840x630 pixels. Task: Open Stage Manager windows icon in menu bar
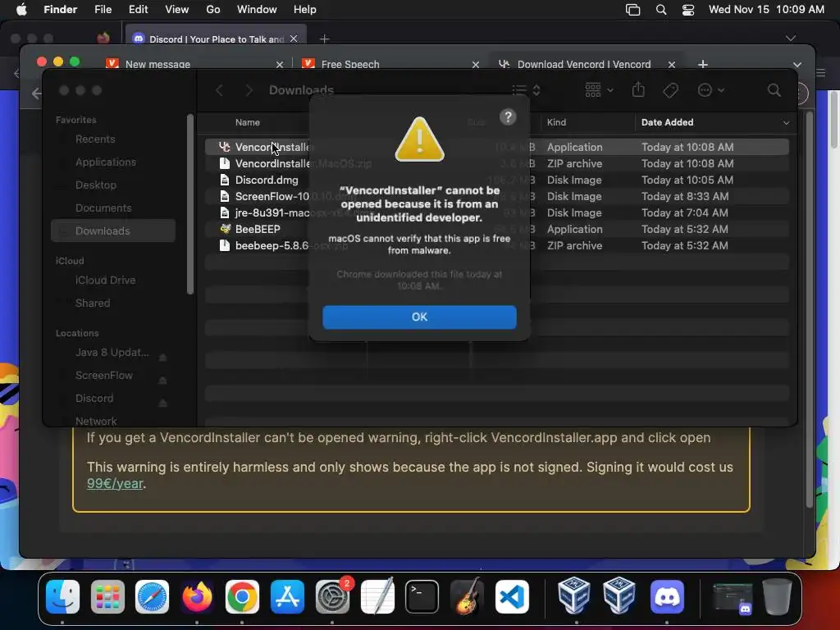632,10
